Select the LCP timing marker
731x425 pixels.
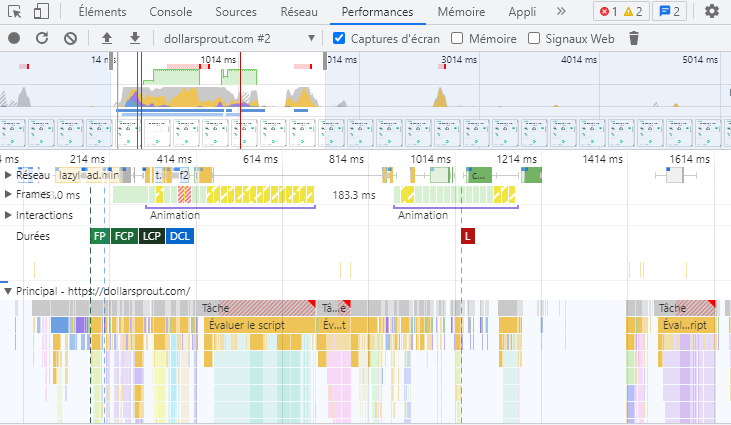click(151, 236)
